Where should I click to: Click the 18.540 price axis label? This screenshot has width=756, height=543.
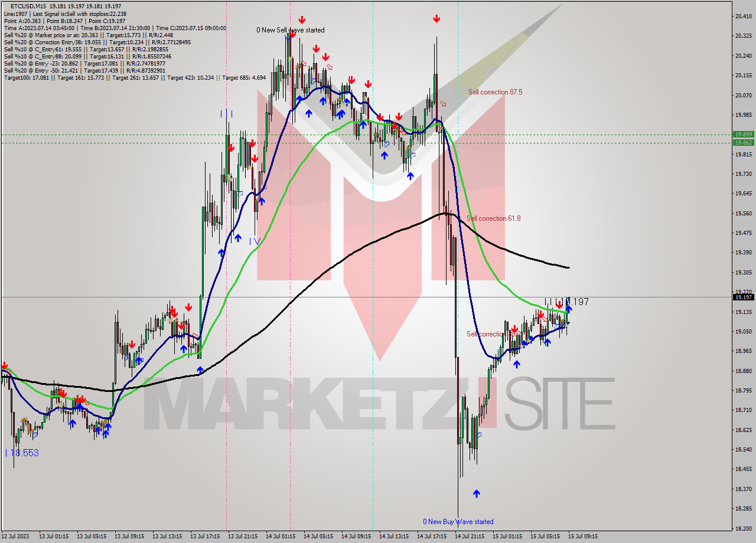pyautogui.click(x=744, y=449)
